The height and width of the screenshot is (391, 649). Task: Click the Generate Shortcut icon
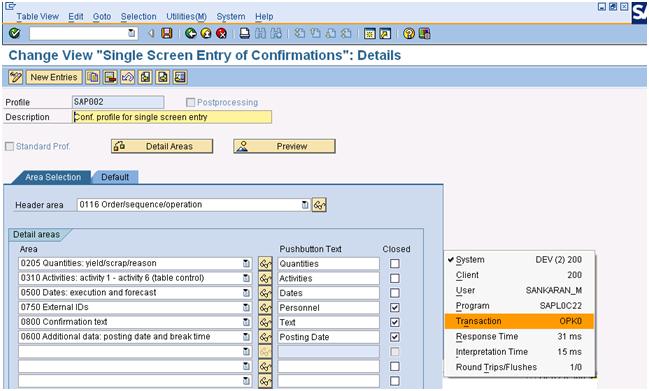tap(385, 33)
